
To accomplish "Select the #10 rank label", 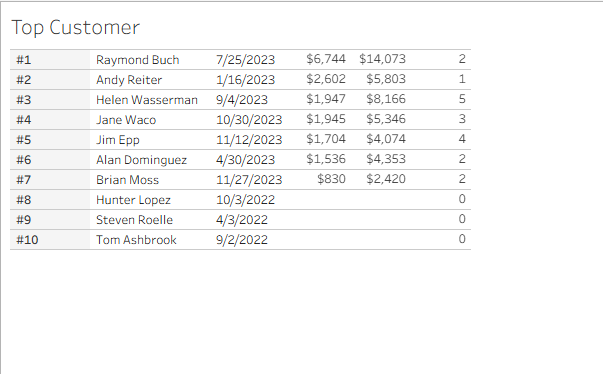I will (x=27, y=240).
